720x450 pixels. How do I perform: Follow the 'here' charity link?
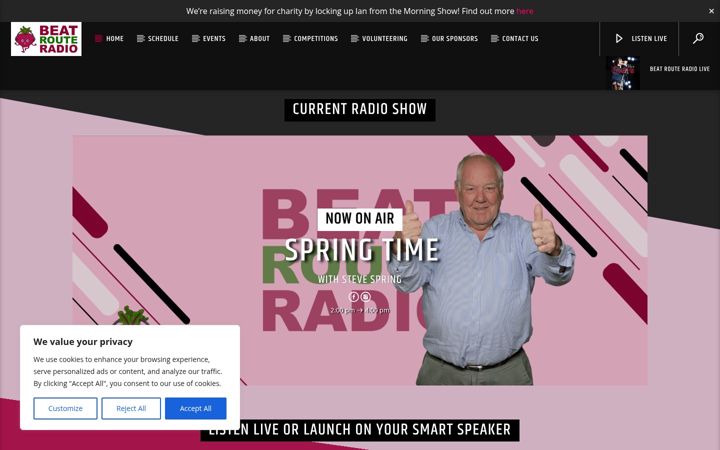[x=525, y=11]
